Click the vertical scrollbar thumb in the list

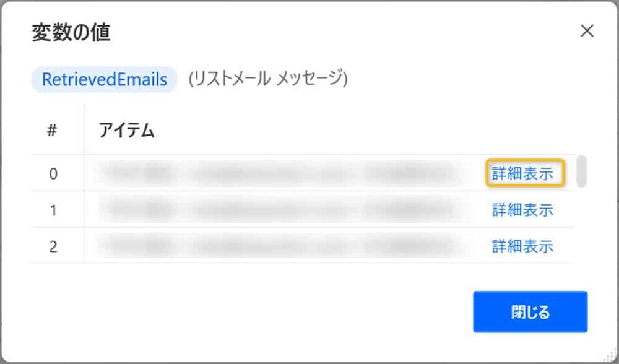point(581,171)
